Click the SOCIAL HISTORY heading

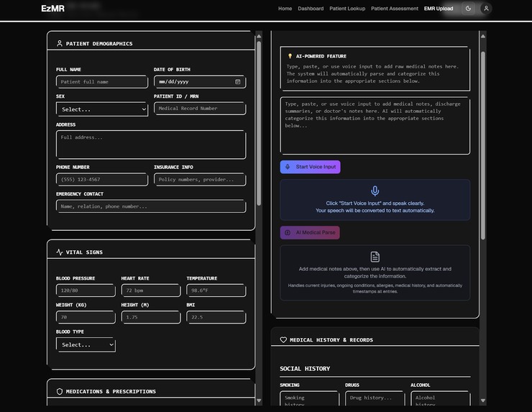[305, 369]
